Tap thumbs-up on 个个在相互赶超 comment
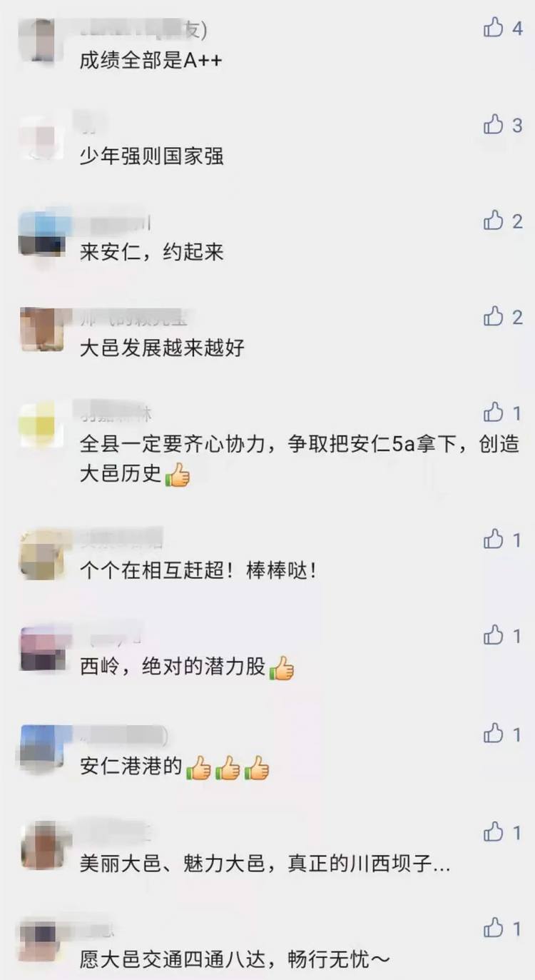The height and width of the screenshot is (980, 535). pyautogui.click(x=494, y=539)
